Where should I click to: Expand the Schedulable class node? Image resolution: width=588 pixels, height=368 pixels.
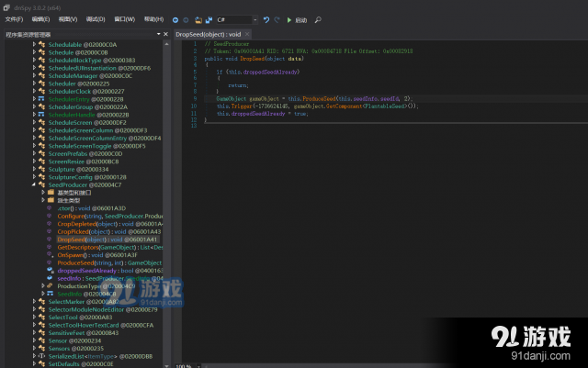point(34,44)
